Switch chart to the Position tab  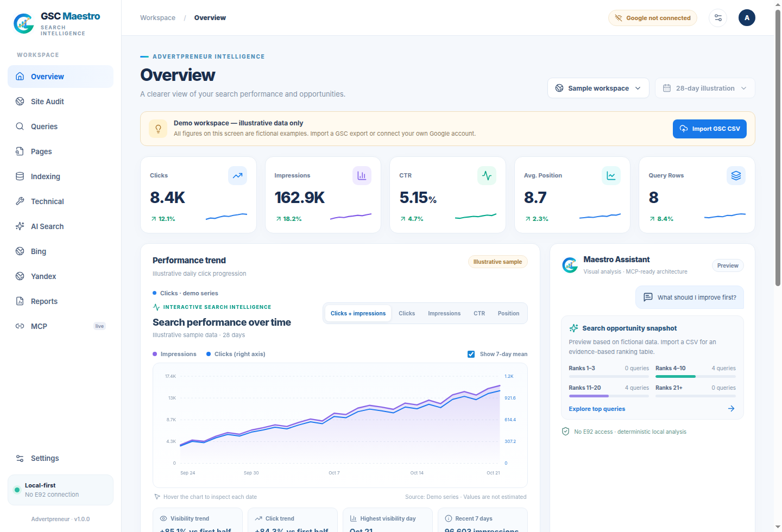tap(508, 313)
